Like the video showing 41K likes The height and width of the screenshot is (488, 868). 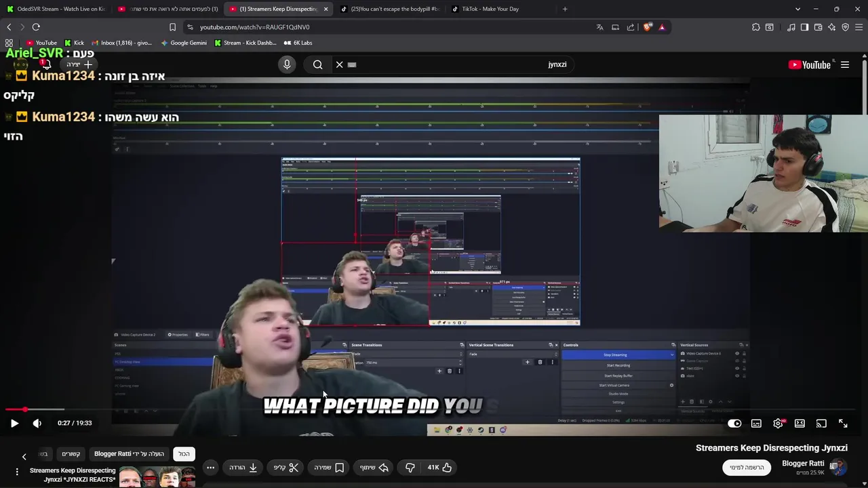pyautogui.click(x=439, y=467)
